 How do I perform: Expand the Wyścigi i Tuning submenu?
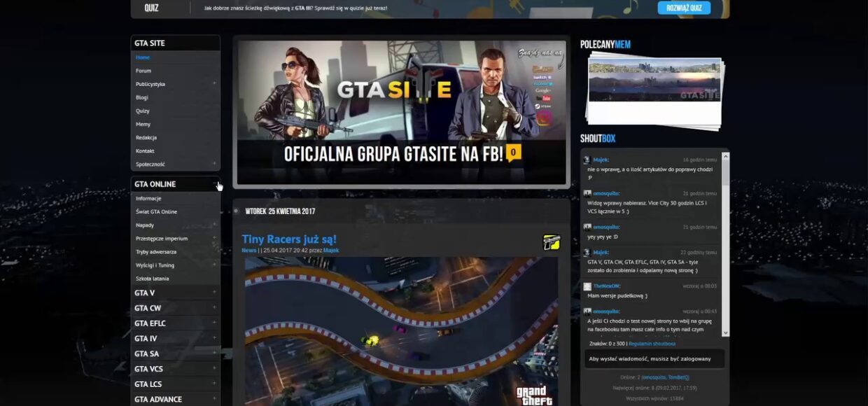[x=215, y=265]
